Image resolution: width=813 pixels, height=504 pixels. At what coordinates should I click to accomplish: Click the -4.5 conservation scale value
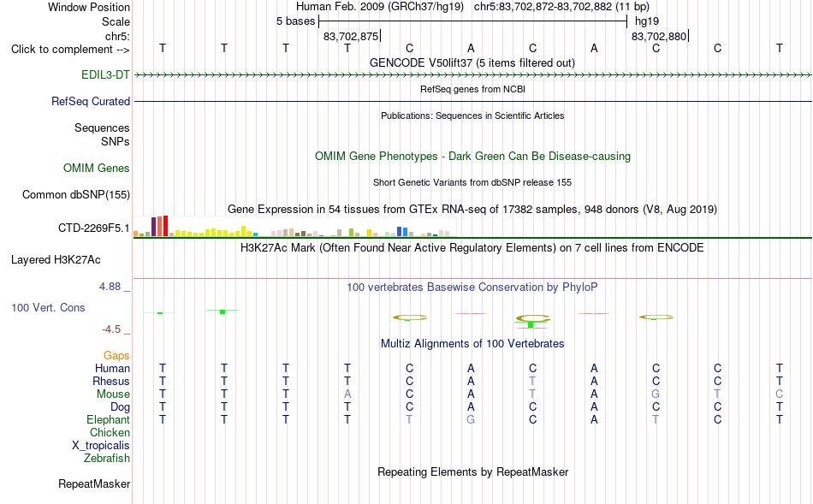pyautogui.click(x=111, y=329)
